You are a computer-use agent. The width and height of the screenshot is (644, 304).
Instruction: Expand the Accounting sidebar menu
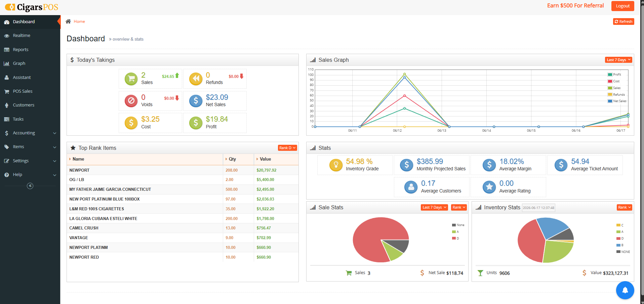coord(30,133)
